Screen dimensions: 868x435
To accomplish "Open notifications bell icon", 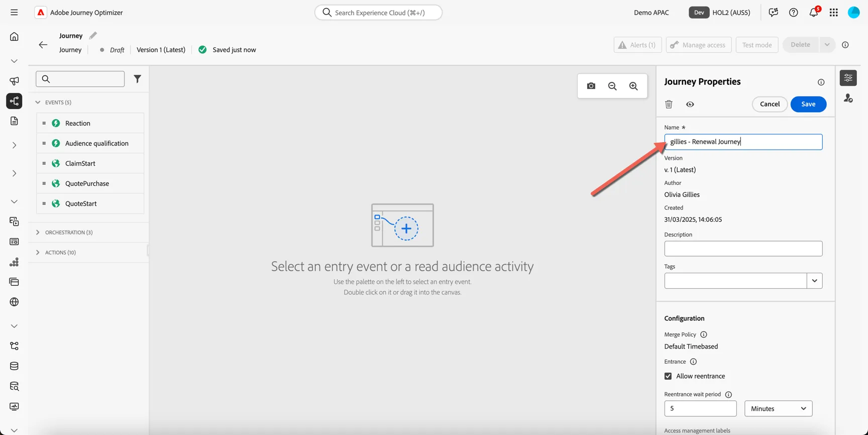I will point(814,12).
